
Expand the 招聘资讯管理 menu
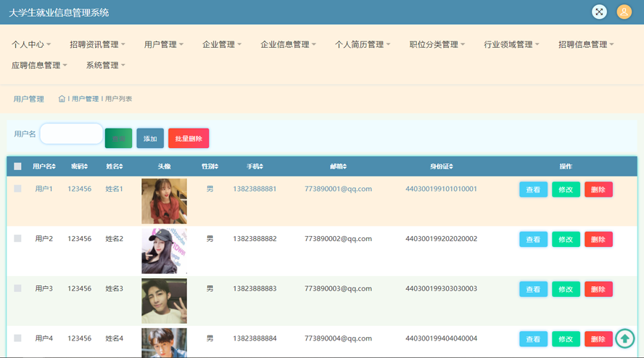pyautogui.click(x=97, y=44)
